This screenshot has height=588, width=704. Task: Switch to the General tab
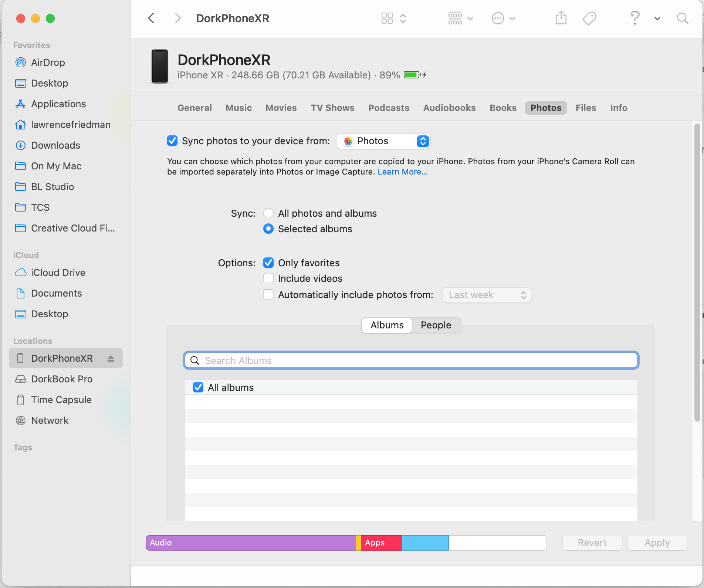click(x=195, y=108)
